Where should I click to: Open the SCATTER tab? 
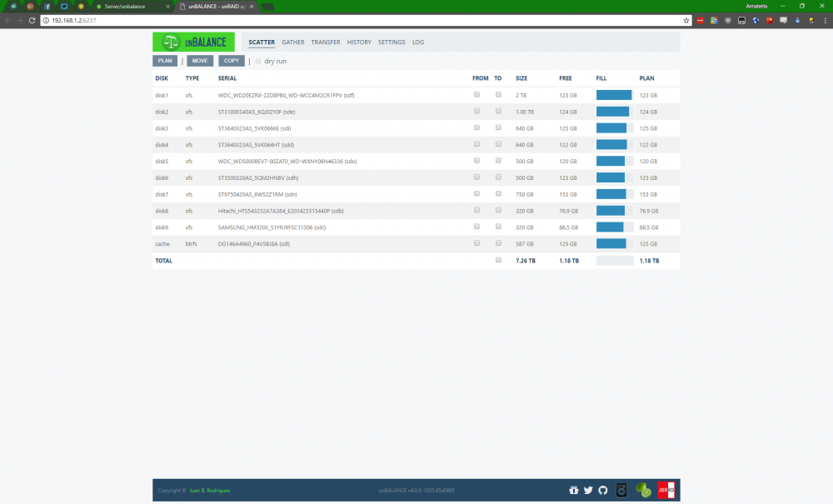[262, 42]
